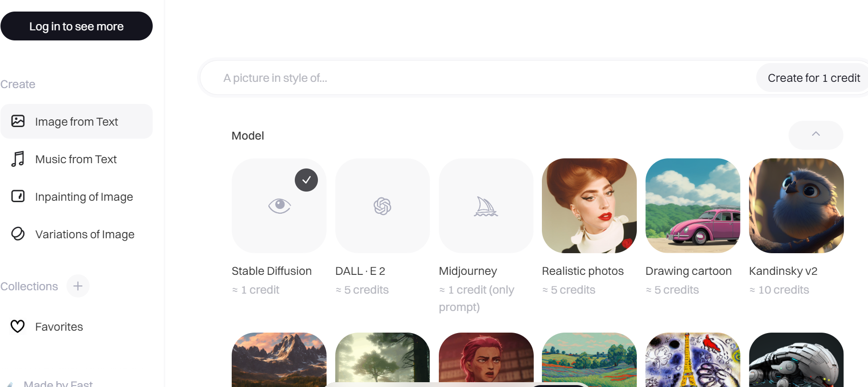Focus the picture style prompt field
This screenshot has height=387, width=868.
[x=477, y=78]
